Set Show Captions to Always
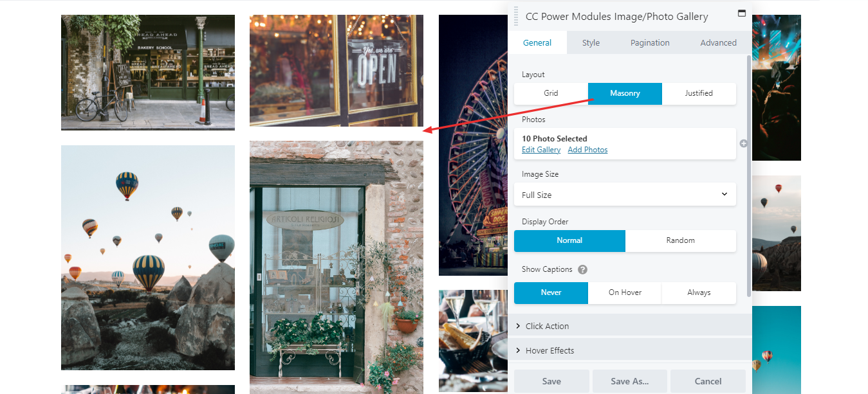The height and width of the screenshot is (394, 868). (x=699, y=292)
